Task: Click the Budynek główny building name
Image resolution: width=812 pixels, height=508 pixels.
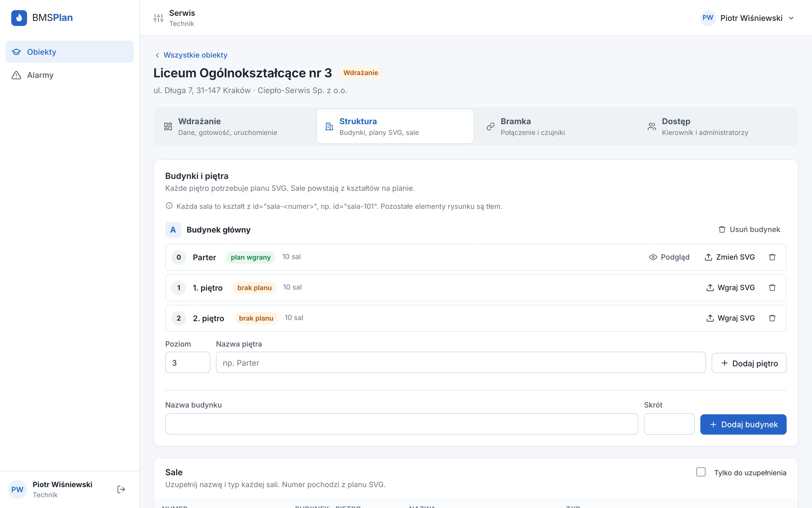Action: click(x=219, y=230)
